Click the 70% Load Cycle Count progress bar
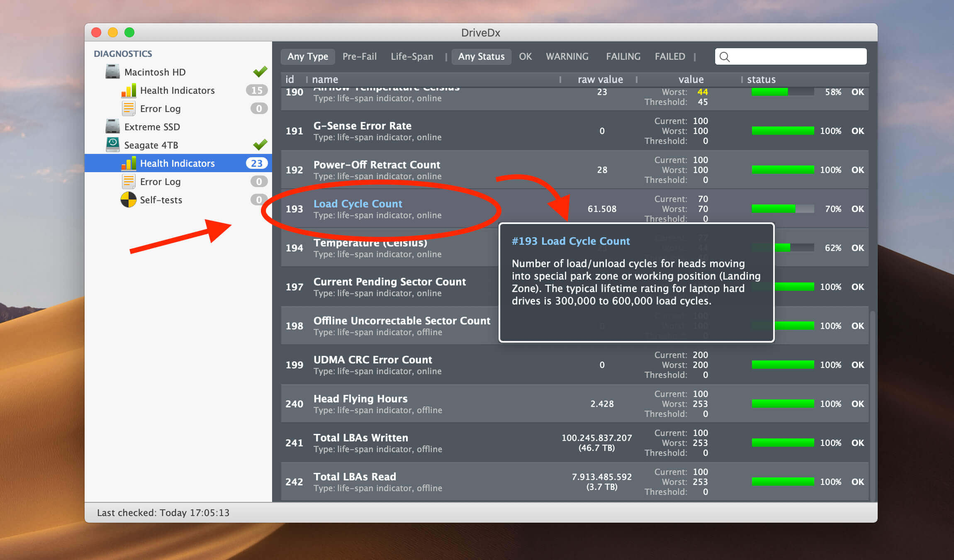Screen dimensions: 954x560 pyautogui.click(x=783, y=209)
